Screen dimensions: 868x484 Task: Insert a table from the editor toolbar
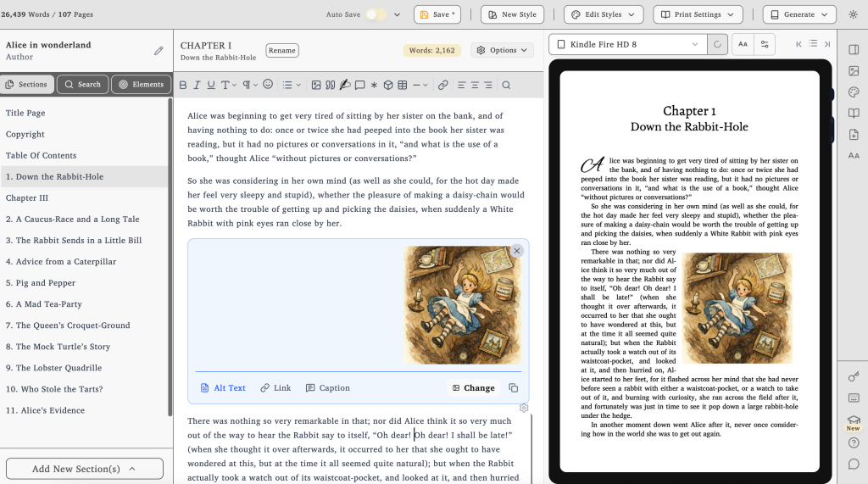(x=403, y=85)
